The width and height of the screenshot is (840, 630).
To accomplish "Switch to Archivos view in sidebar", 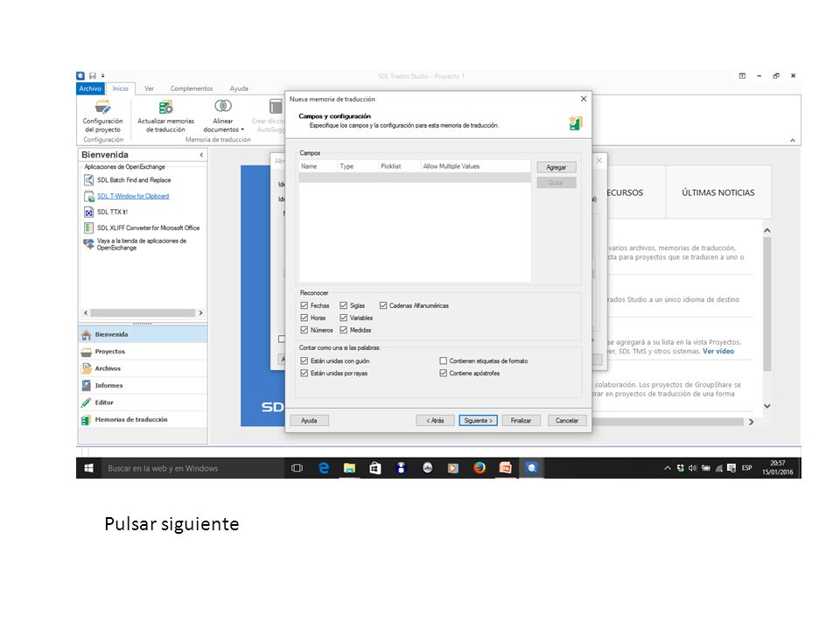I will coord(143,368).
